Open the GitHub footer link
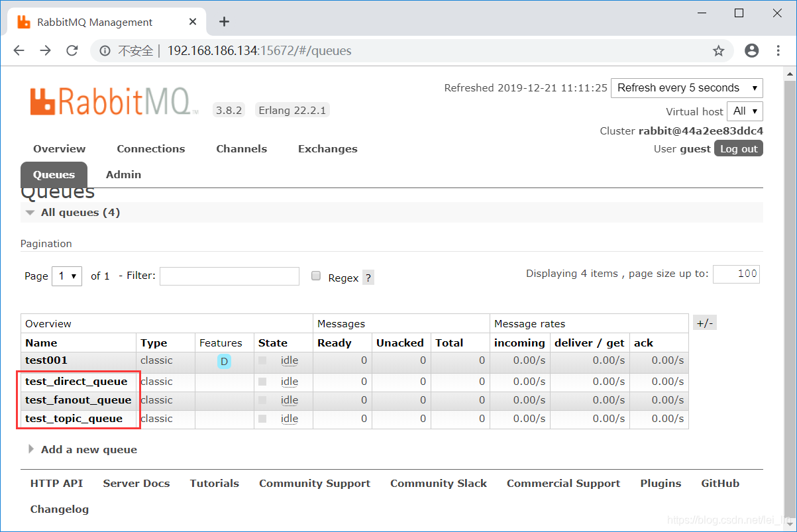Screen dimensions: 797x532 coord(720,484)
